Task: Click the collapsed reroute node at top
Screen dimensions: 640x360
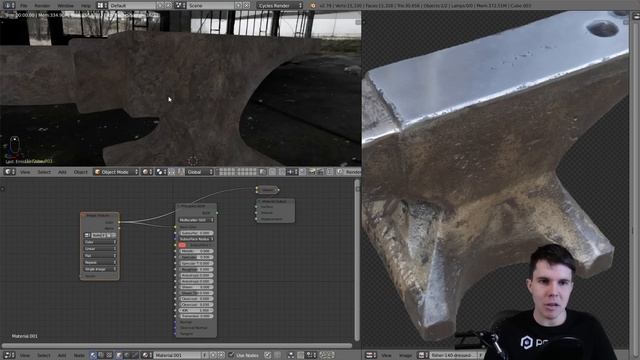Action: [x=267, y=190]
